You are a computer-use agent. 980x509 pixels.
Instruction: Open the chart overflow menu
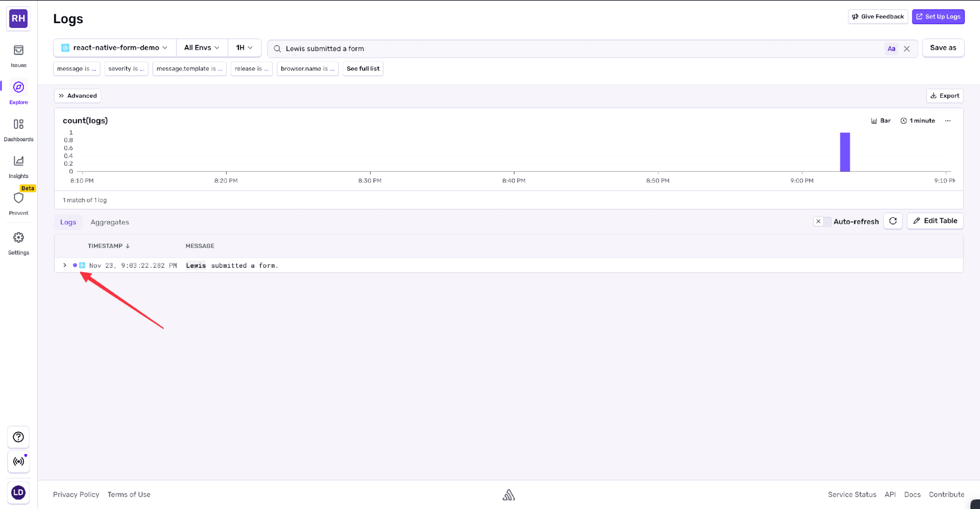tap(948, 121)
